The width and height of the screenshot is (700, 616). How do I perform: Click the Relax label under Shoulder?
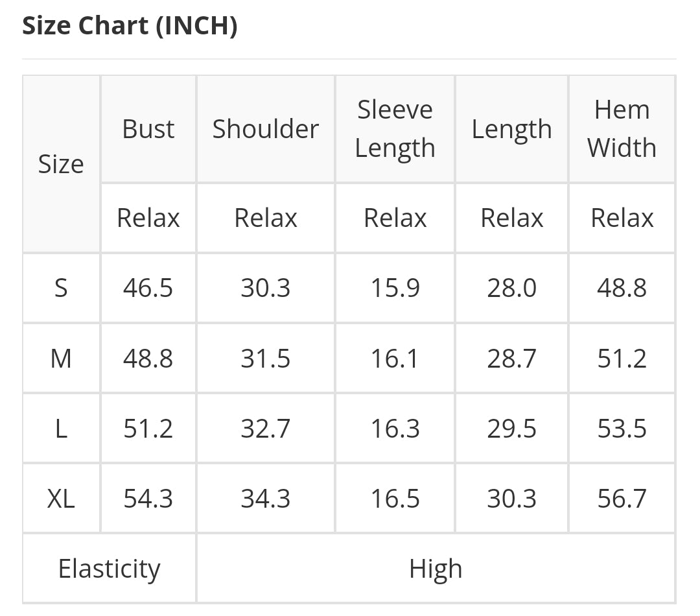point(266,218)
